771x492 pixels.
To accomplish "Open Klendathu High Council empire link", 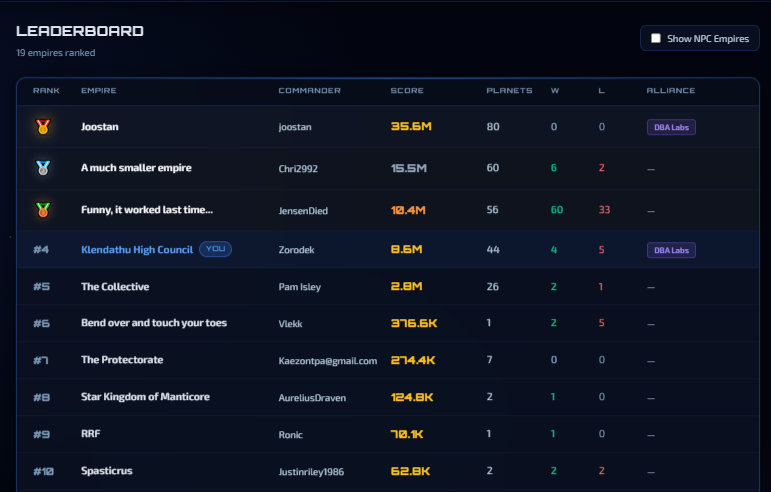I will coord(137,250).
